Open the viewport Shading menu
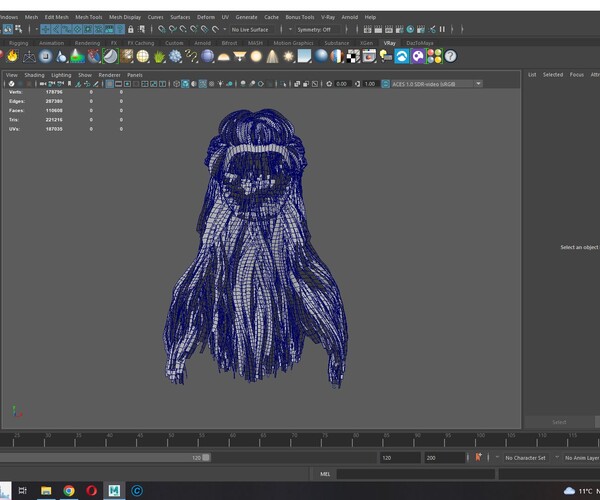This screenshot has width=600, height=500. pyautogui.click(x=34, y=75)
